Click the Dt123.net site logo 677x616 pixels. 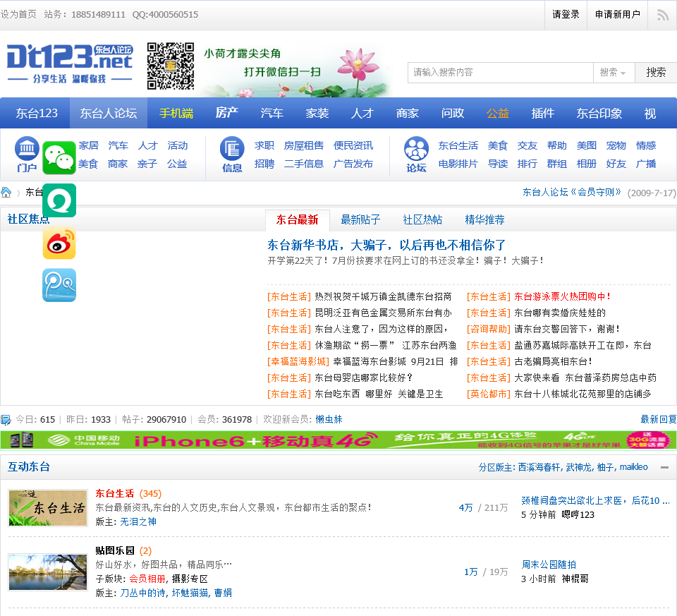click(x=70, y=64)
